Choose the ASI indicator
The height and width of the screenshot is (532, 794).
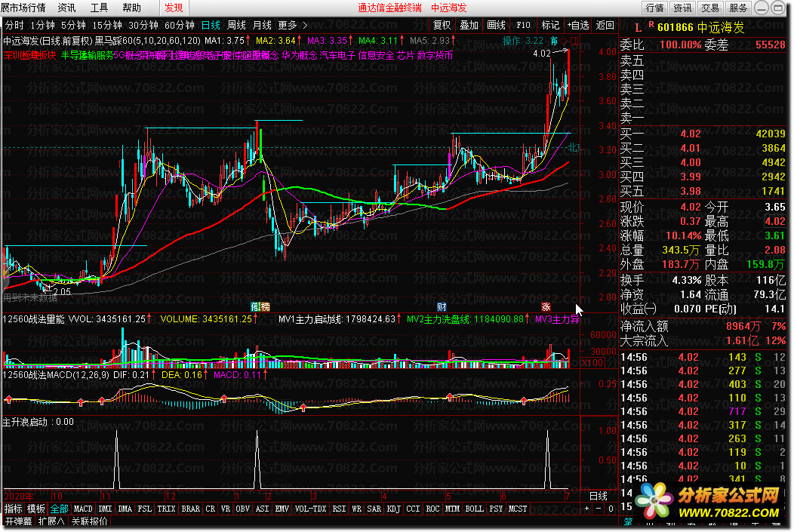point(263,509)
